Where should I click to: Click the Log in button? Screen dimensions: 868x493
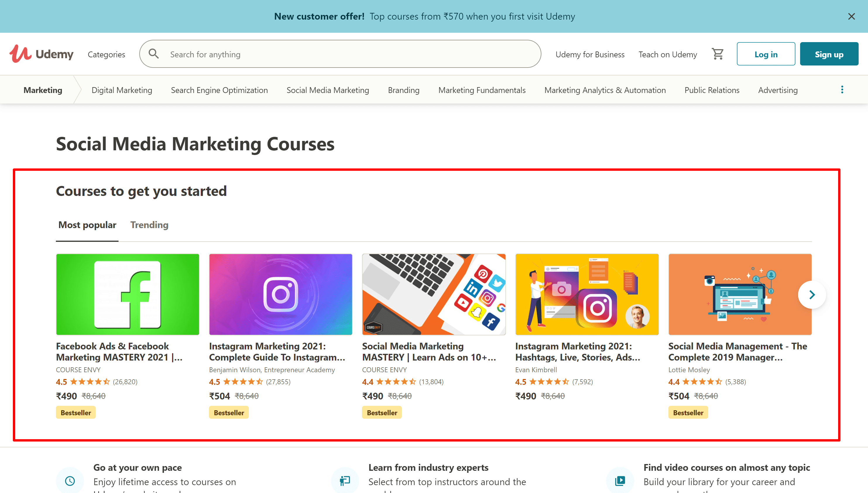[766, 54]
